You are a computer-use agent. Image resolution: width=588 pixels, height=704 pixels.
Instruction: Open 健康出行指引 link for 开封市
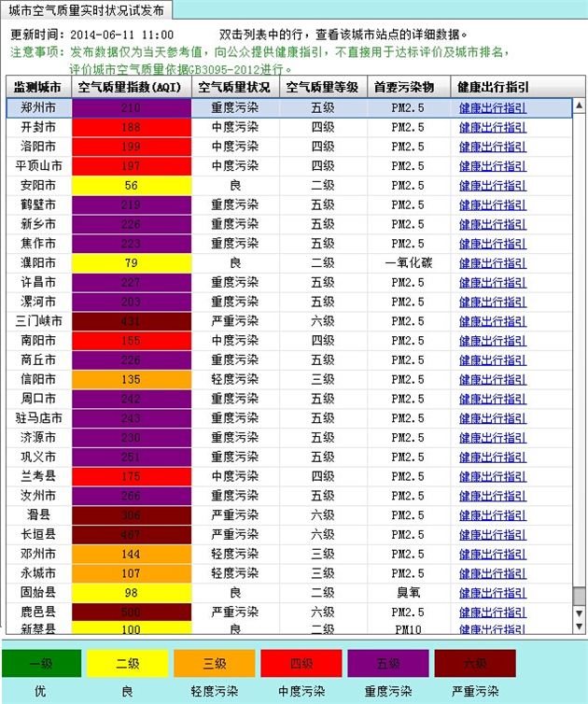tap(493, 128)
